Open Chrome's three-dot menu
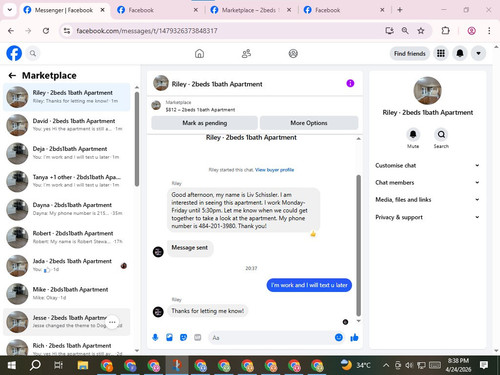 [x=489, y=31]
